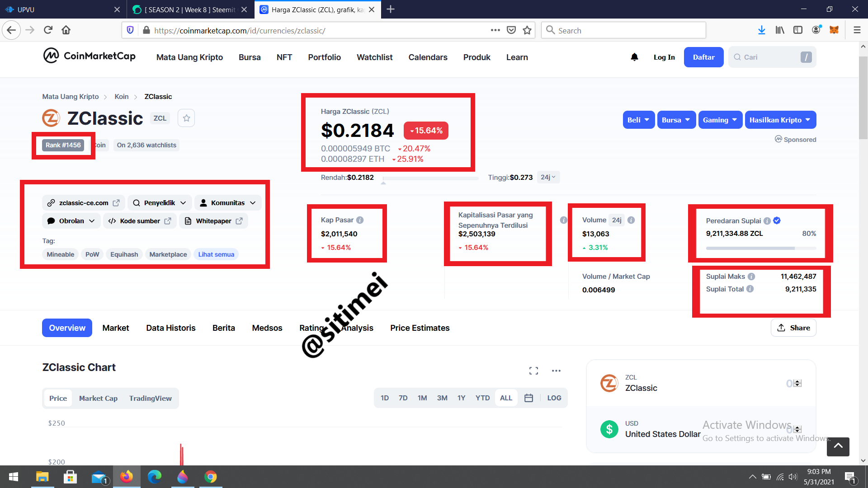Click the CoinMarketCap logo
The height and width of the screenshot is (488, 868).
(90, 56)
